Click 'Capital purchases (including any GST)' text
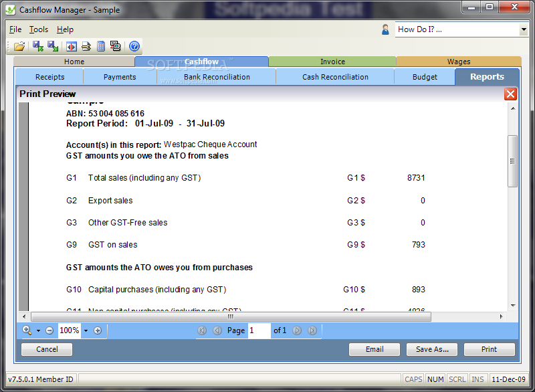Viewport: 535px width, 392px height. (157, 289)
